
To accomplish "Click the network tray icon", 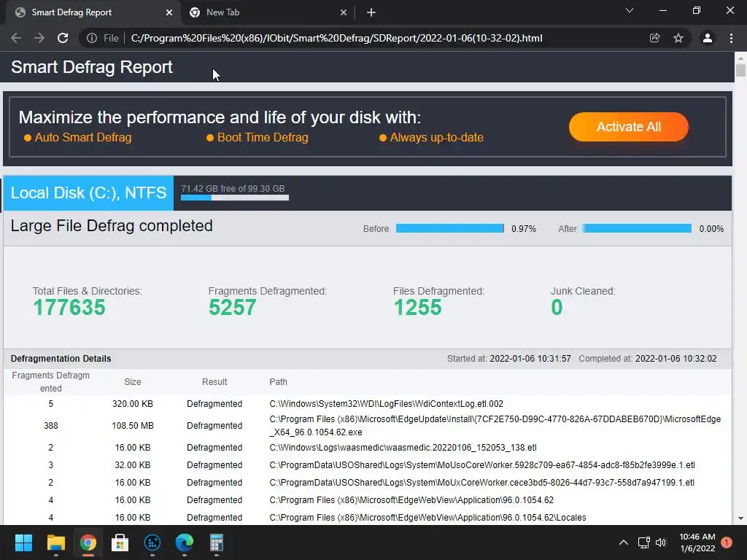I will [x=644, y=542].
